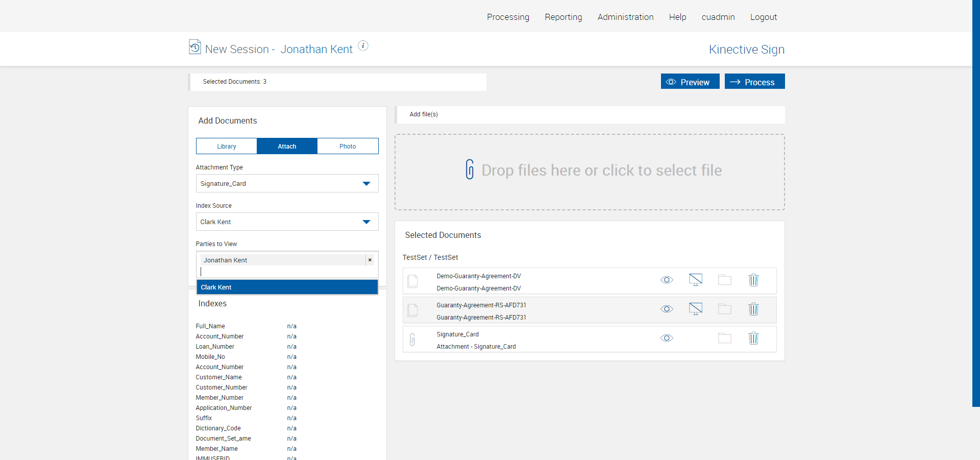The image size is (980, 460).
Task: Delete the Demo-Guaranty-Agreement-DV document
Action: [x=753, y=280]
